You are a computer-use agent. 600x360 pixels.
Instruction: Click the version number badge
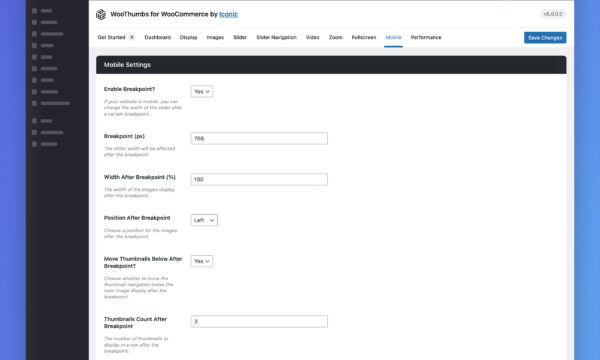tap(553, 14)
